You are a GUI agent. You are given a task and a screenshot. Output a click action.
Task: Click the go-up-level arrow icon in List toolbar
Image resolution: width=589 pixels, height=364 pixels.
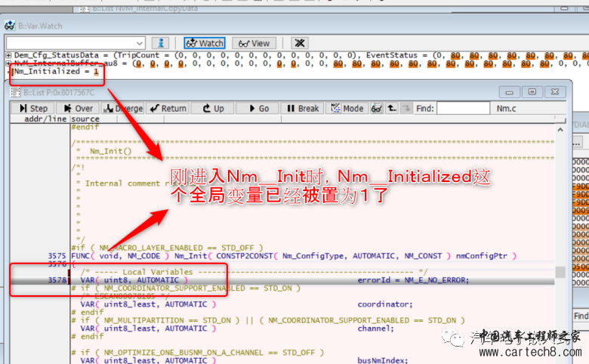click(x=392, y=108)
